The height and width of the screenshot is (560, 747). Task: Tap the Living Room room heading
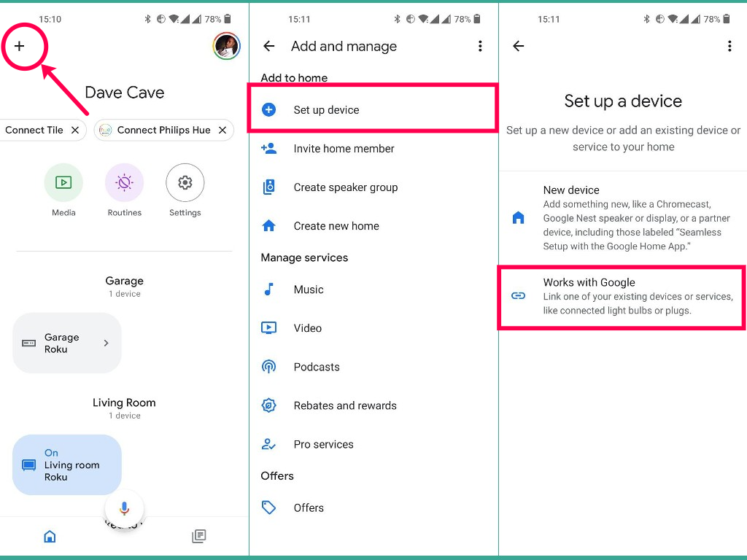pos(124,402)
